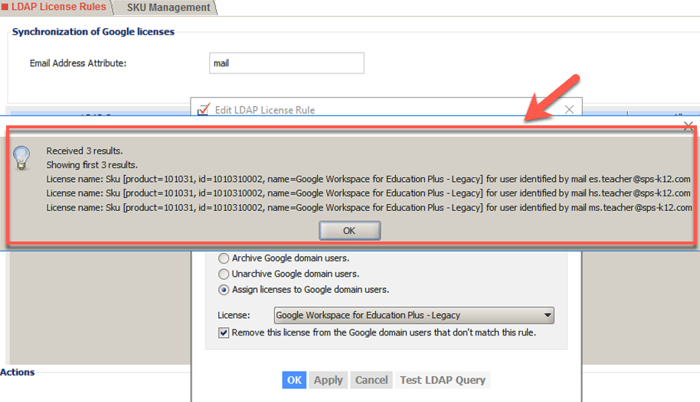700x402 pixels.
Task: Click the Cancel button
Action: click(371, 380)
